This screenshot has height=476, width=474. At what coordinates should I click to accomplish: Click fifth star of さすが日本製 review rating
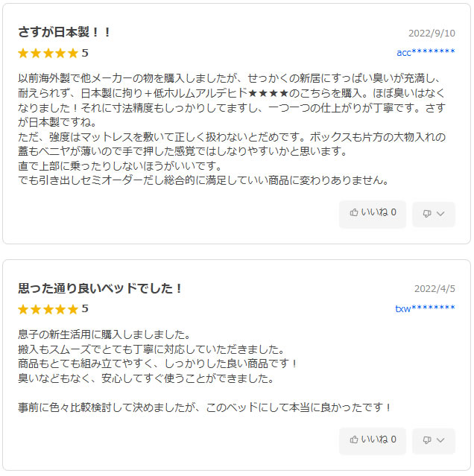[72, 53]
